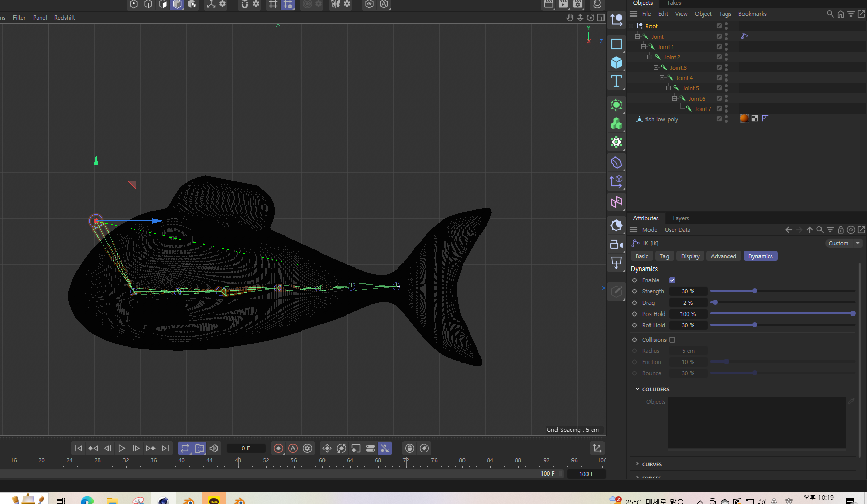Go to the previous keyframe
The height and width of the screenshot is (504, 867).
(93, 448)
